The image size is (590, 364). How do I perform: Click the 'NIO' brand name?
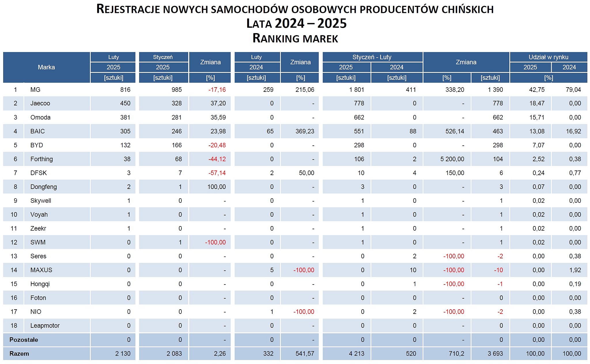click(x=36, y=312)
